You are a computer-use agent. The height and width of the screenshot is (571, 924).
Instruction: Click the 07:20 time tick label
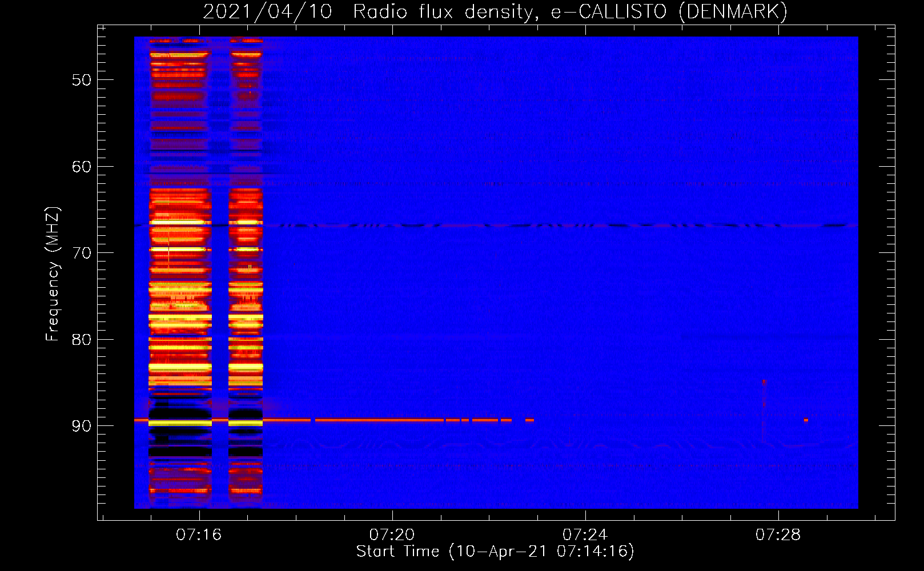click(x=392, y=535)
